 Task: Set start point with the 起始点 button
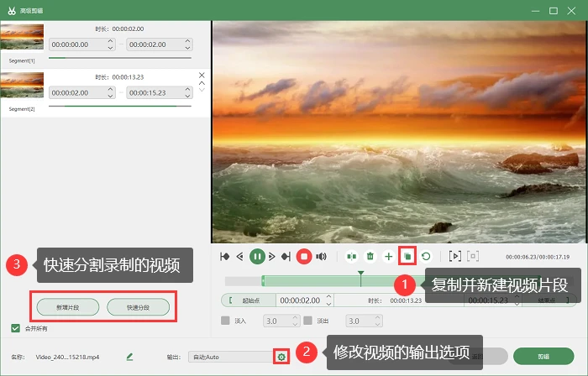(x=249, y=300)
